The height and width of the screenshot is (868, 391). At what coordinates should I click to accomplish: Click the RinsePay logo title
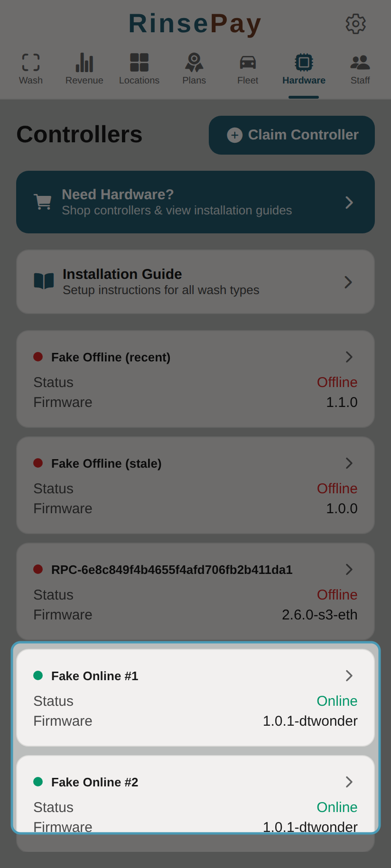pos(195,24)
